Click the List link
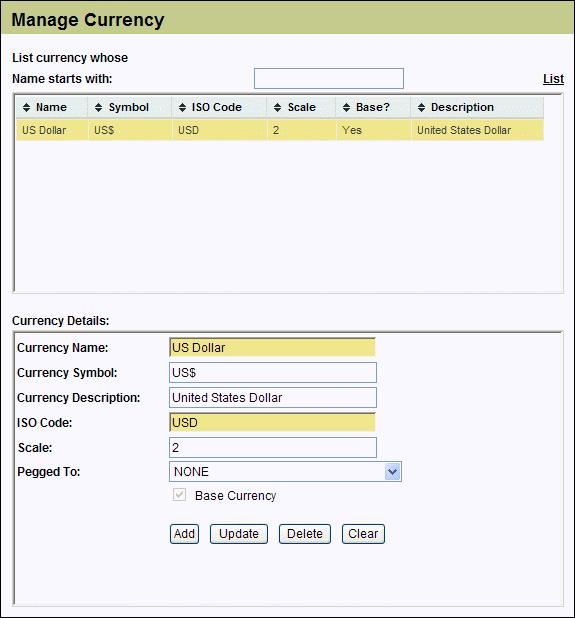 pos(553,79)
